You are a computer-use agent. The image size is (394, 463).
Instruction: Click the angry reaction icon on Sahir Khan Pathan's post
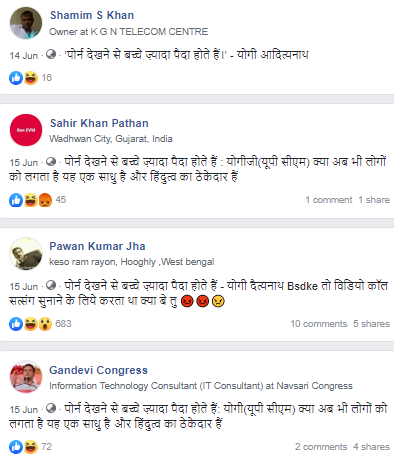[x=45, y=200]
